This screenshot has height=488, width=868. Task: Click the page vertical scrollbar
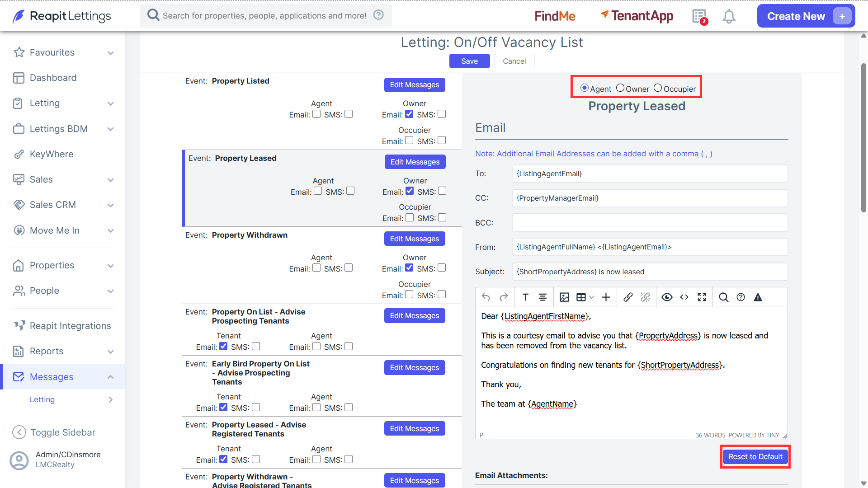tap(864, 138)
